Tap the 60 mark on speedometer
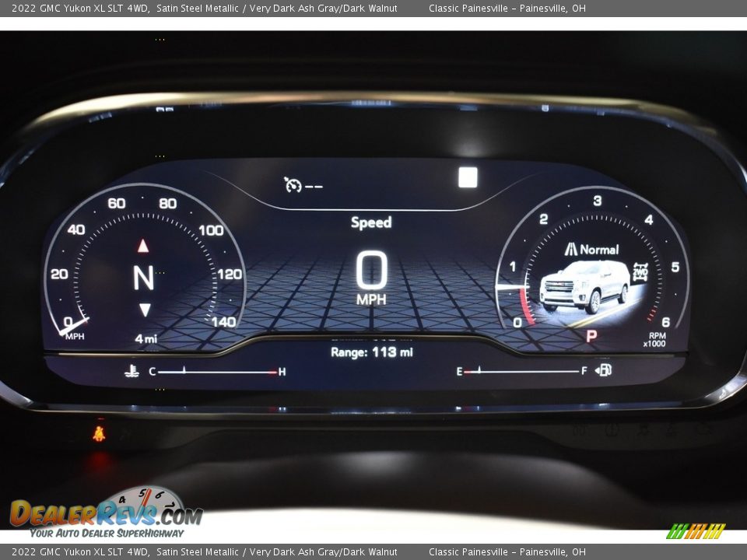747x560 pixels. (x=116, y=203)
